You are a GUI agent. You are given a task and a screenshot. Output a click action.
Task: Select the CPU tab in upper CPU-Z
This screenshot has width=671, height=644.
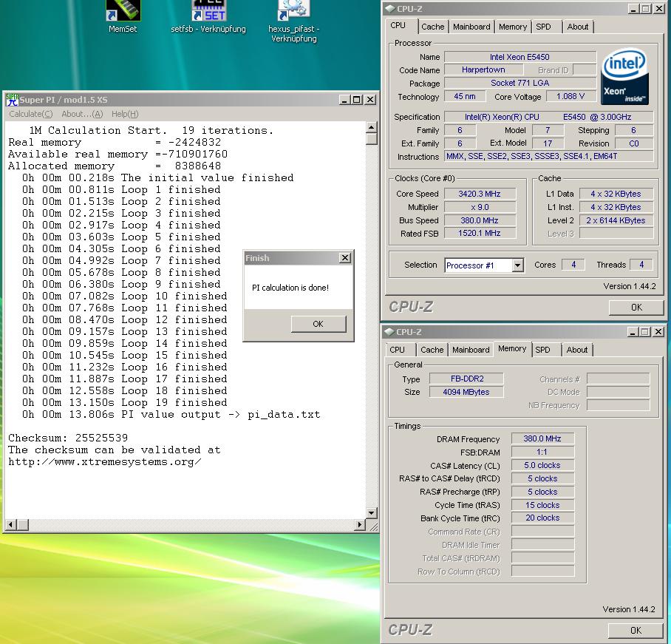pyautogui.click(x=398, y=25)
